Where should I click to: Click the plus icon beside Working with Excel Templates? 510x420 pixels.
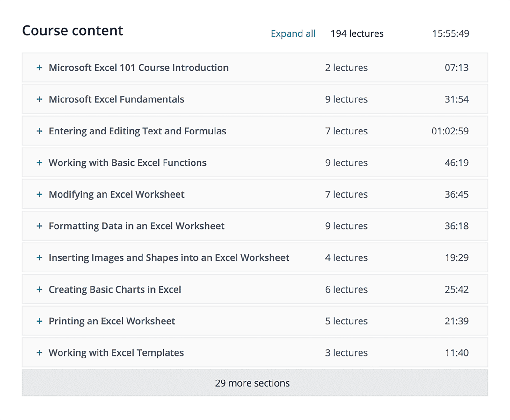tap(39, 353)
